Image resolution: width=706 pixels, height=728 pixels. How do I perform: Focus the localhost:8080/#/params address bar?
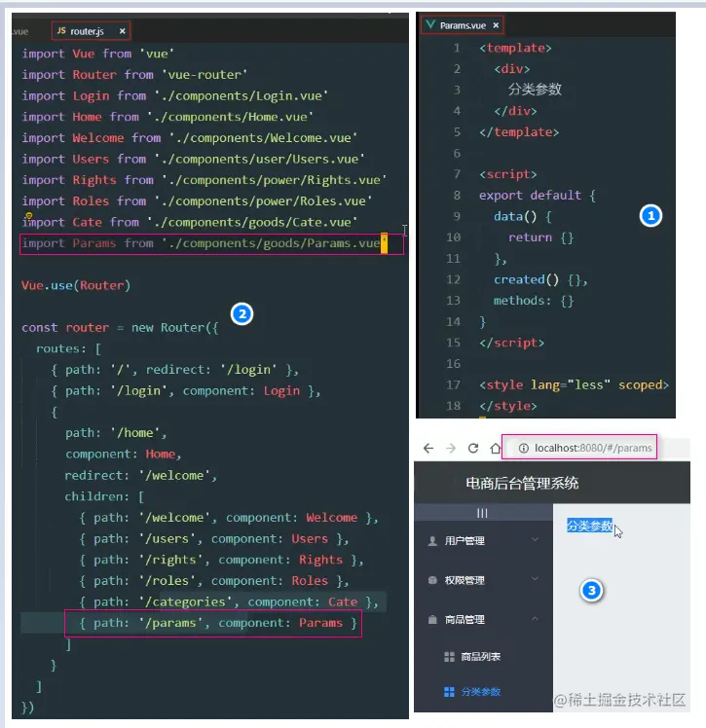pos(579,447)
